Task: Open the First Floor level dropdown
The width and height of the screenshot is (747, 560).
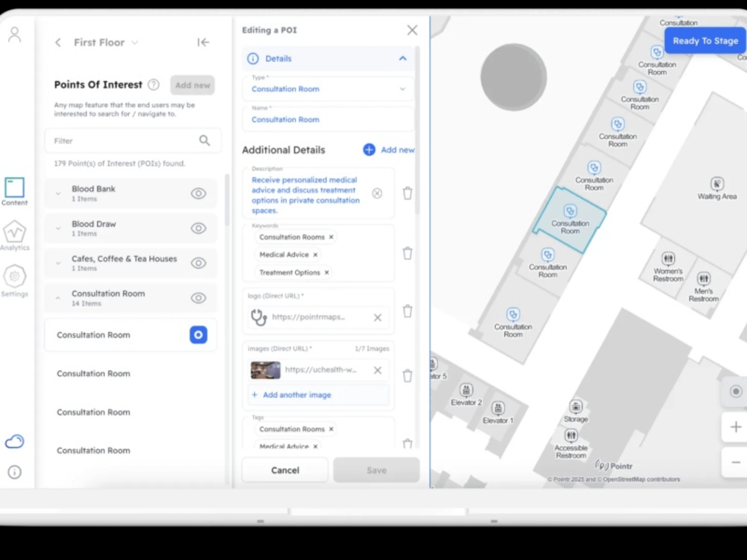Action: (x=135, y=43)
